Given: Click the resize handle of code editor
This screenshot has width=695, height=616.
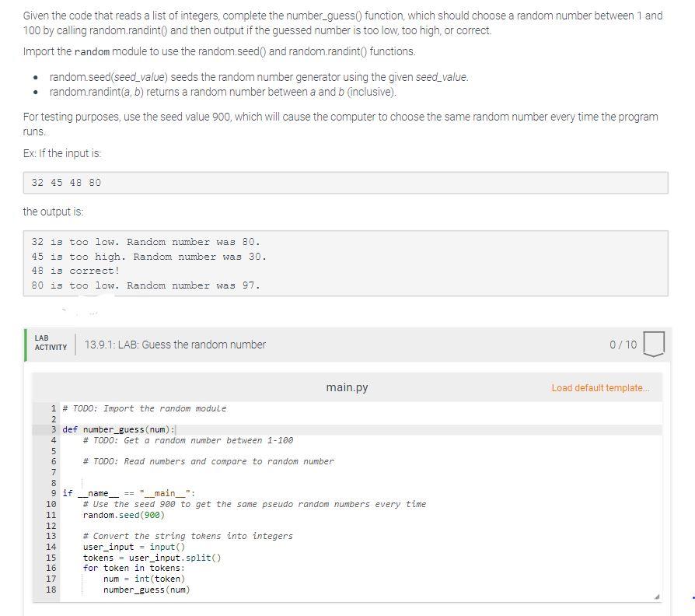Looking at the screenshot, I should (x=657, y=597).
